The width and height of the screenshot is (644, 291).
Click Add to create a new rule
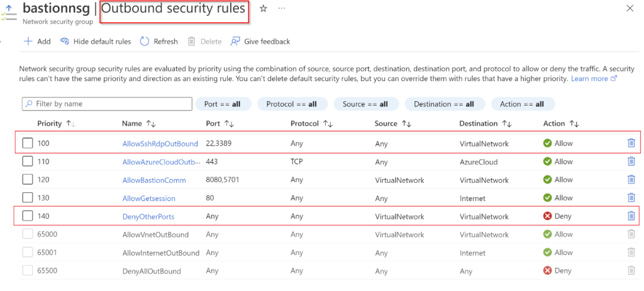pyautogui.click(x=37, y=41)
